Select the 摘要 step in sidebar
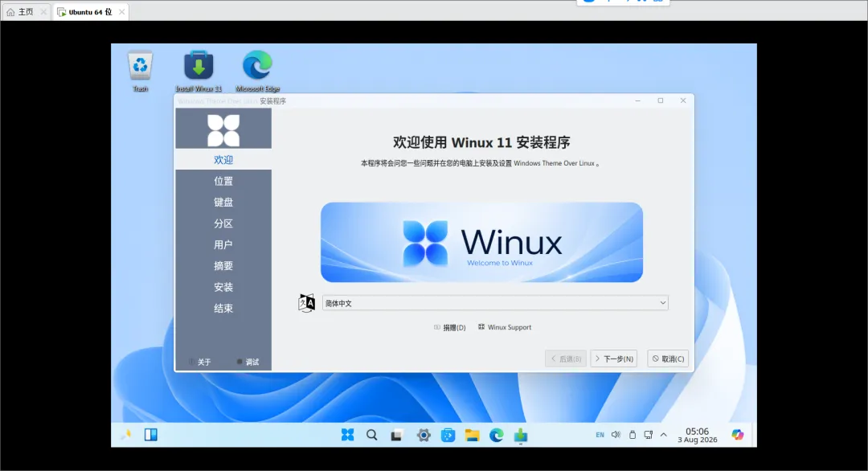Screen dimensions: 868x471 click(x=223, y=266)
